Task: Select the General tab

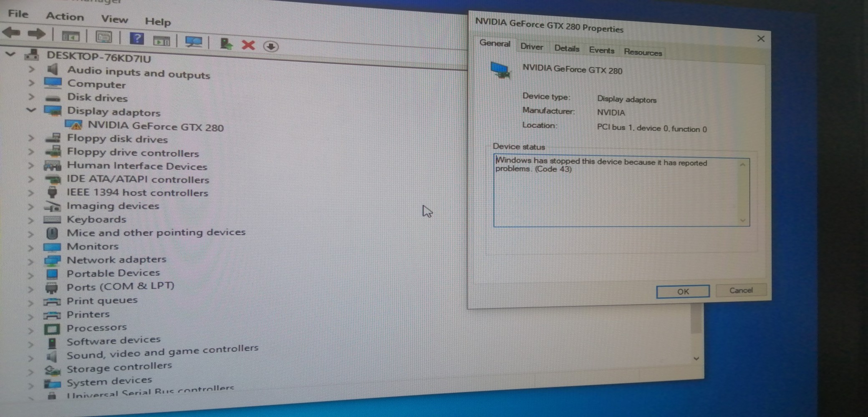Action: [495, 43]
